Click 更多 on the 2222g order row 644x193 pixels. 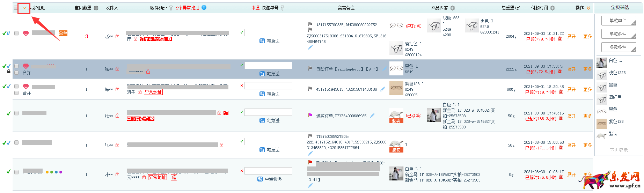tap(587, 69)
